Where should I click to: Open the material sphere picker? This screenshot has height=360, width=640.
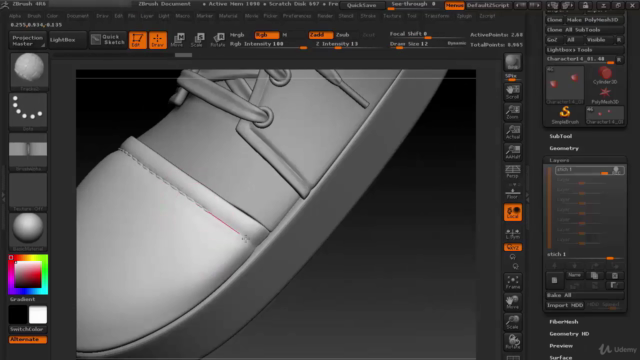28,231
